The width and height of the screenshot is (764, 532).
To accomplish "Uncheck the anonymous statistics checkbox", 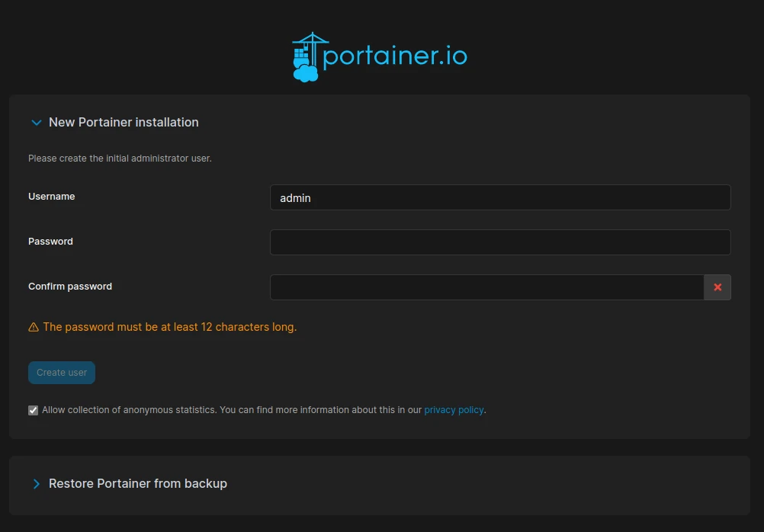I will pyautogui.click(x=34, y=410).
